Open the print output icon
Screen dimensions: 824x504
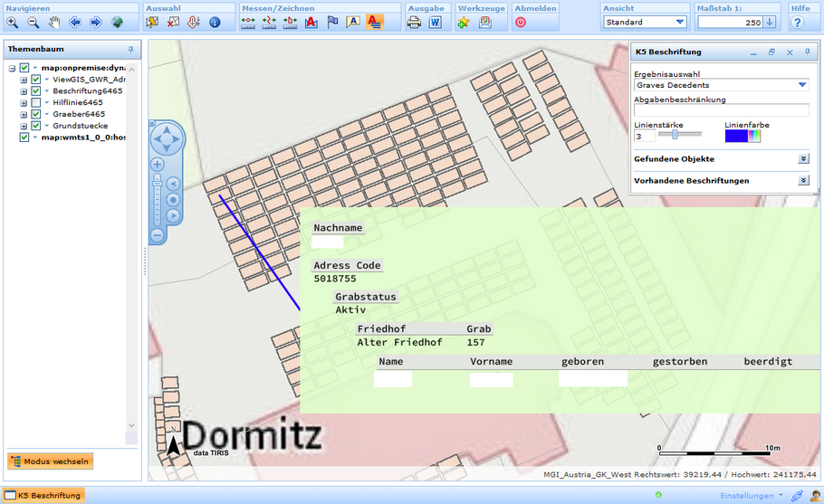(x=414, y=23)
